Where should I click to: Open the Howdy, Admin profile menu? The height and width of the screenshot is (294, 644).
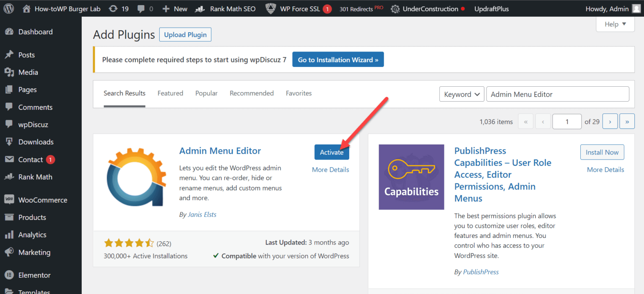point(607,8)
